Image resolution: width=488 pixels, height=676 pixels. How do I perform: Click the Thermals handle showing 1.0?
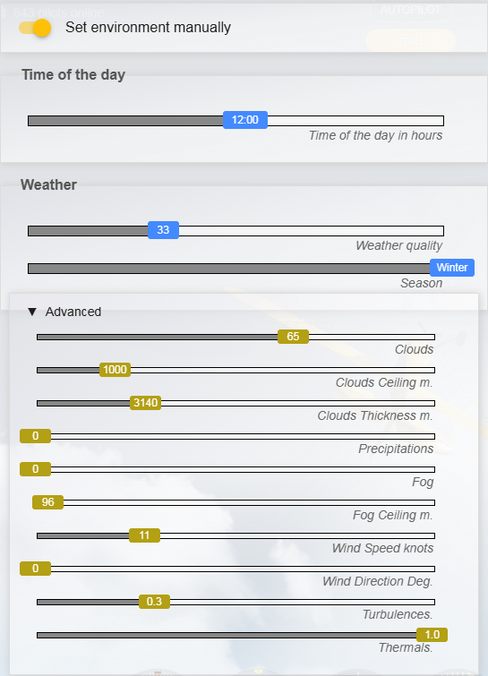pyautogui.click(x=432, y=635)
